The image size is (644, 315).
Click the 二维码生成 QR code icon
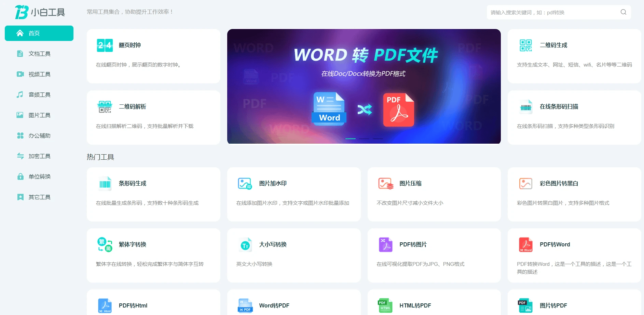tap(526, 45)
